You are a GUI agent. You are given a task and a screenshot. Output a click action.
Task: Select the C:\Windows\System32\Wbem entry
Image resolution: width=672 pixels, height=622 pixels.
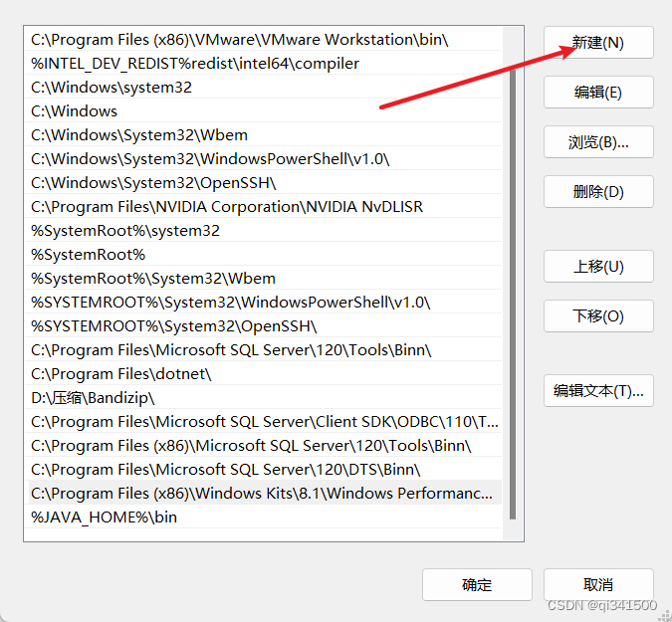[x=263, y=135]
